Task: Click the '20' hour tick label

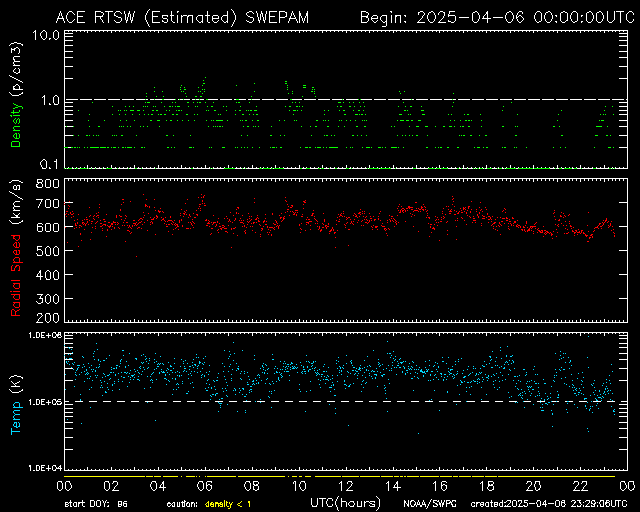Action: (x=533, y=486)
